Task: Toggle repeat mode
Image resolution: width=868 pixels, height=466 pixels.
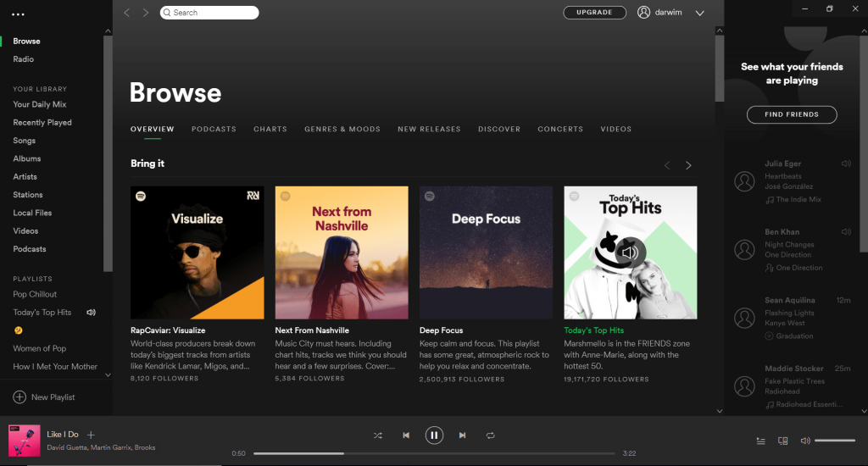Action: coord(490,435)
